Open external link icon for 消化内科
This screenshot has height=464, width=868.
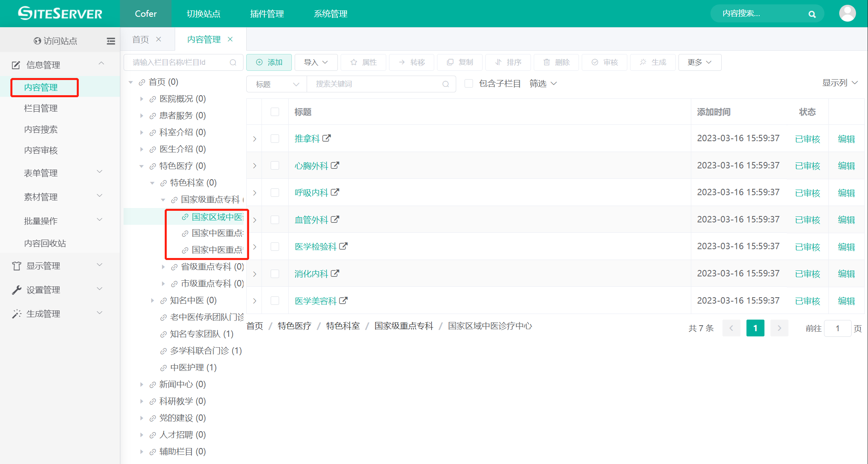[335, 274]
